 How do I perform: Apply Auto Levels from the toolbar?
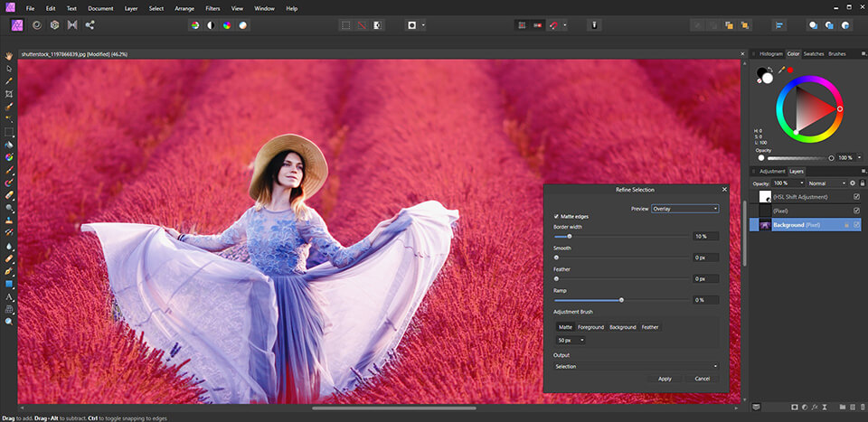pos(195,25)
